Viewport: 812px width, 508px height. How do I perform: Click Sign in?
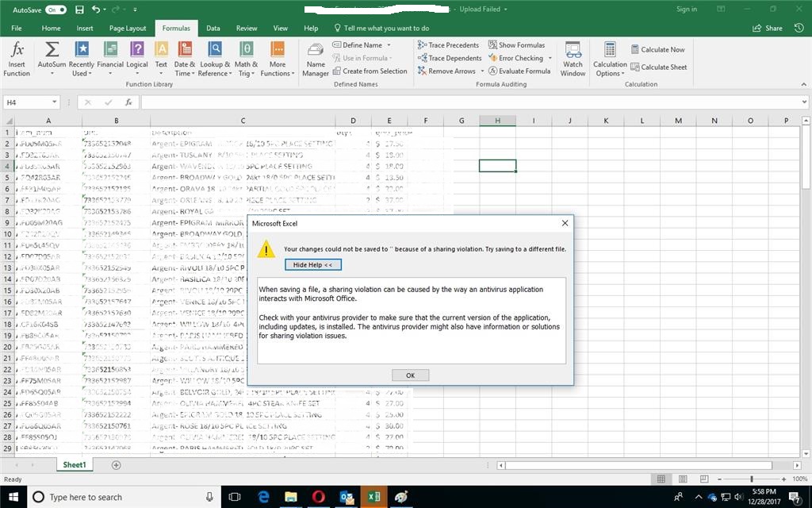687,10
